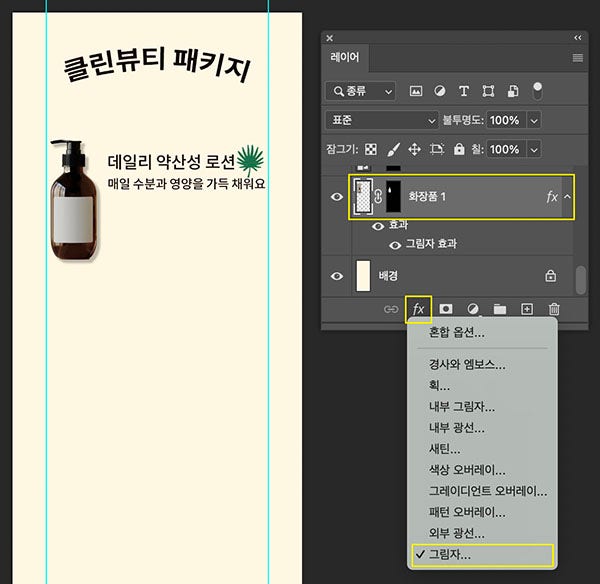
Task: Use the layers panel scrollbar
Action: pos(580,280)
